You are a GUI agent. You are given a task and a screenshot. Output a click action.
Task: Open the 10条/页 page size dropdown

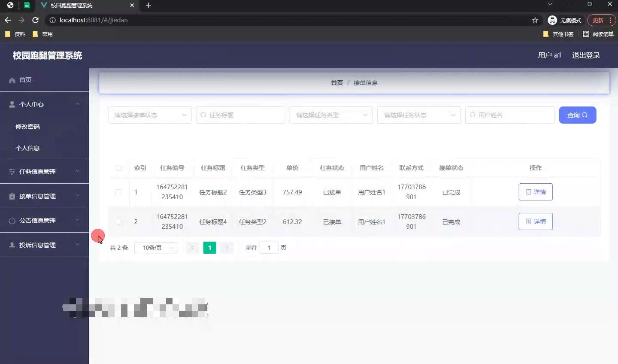coord(156,248)
